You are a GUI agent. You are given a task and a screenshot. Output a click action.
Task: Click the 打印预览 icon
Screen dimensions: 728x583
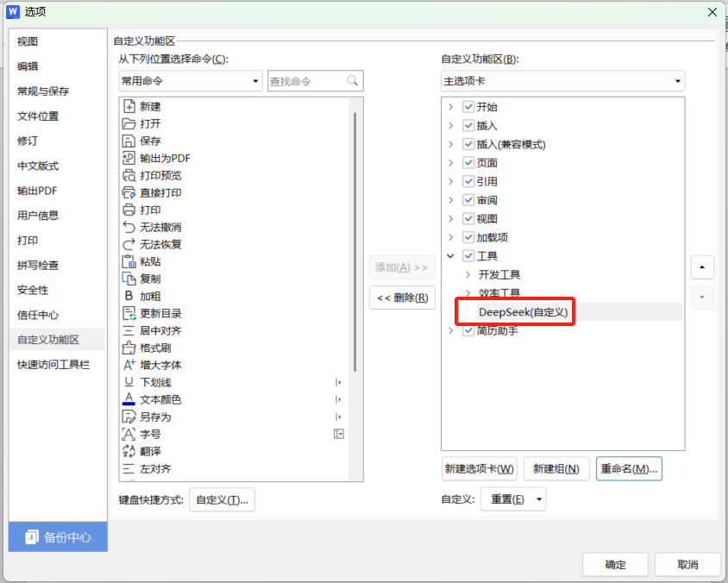pos(129,175)
